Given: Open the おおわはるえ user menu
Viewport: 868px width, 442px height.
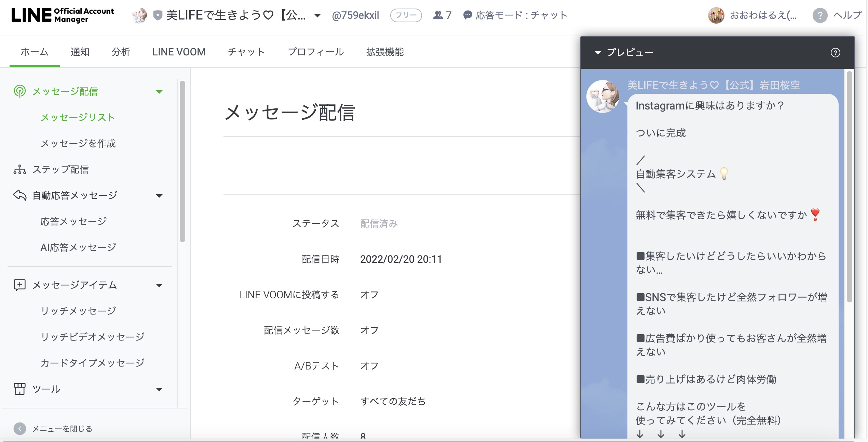Looking at the screenshot, I should pos(763,15).
